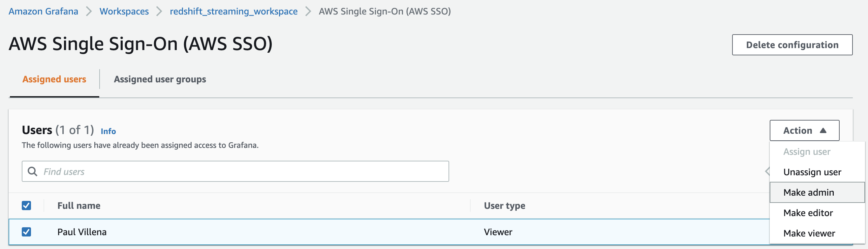868x249 pixels.
Task: Open the Info link beside Users
Action: 108,131
